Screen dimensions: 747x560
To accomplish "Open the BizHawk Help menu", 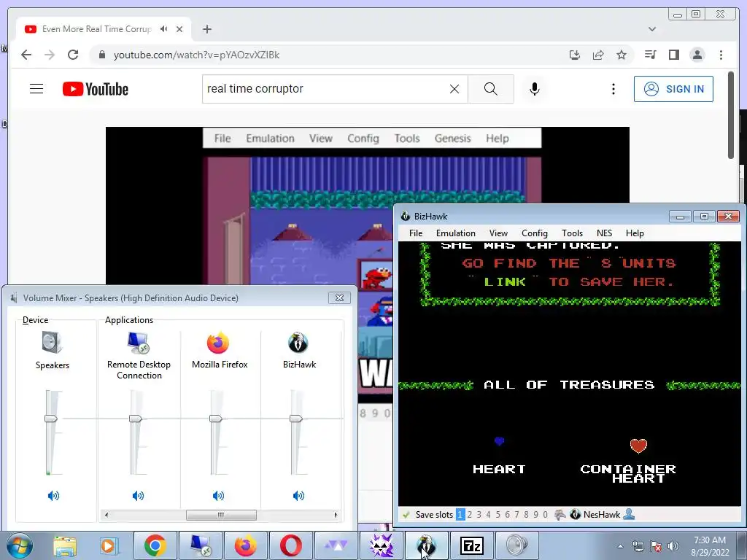I will (x=635, y=233).
